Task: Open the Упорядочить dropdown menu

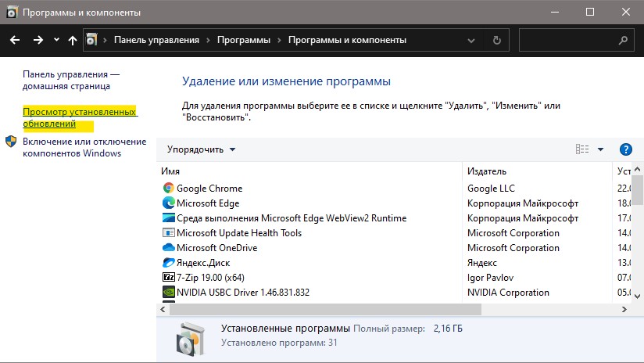Action: coord(201,149)
